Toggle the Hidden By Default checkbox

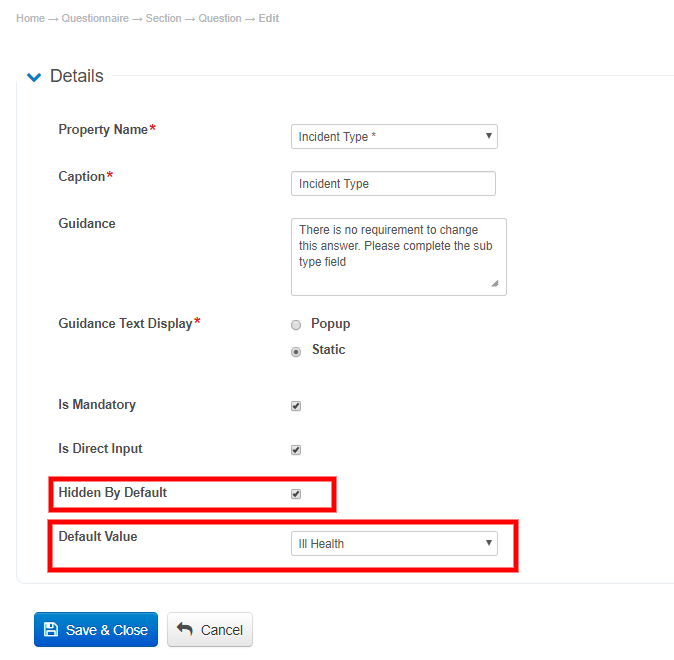pos(296,494)
